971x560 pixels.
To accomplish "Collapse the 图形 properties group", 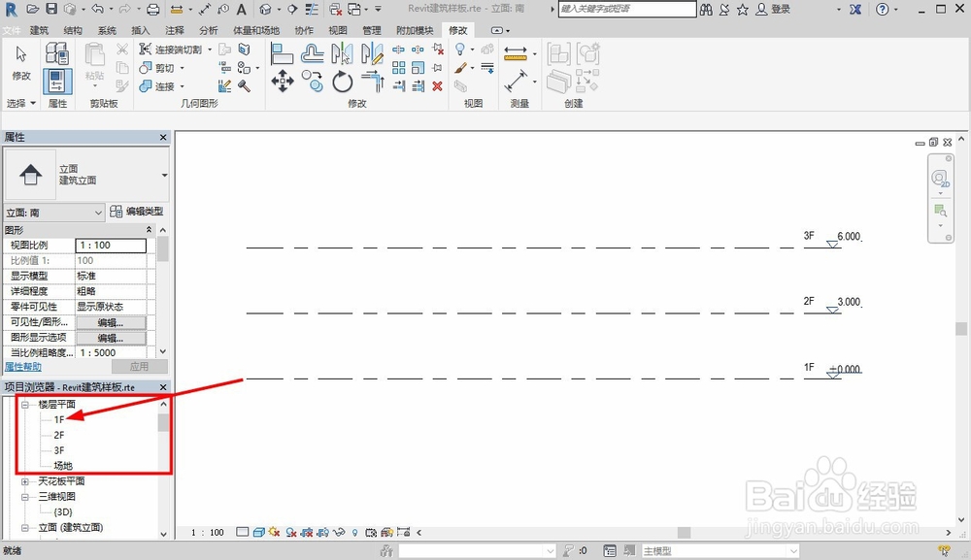I will (x=149, y=230).
